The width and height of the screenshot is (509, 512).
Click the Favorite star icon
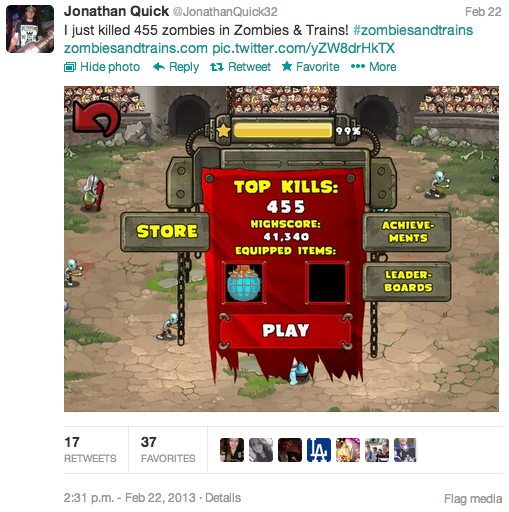287,66
